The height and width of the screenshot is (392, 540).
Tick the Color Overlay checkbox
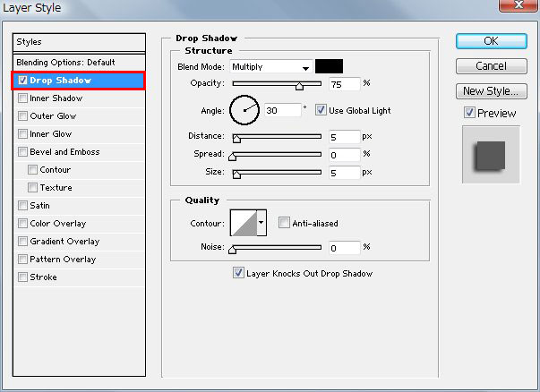[x=22, y=224]
